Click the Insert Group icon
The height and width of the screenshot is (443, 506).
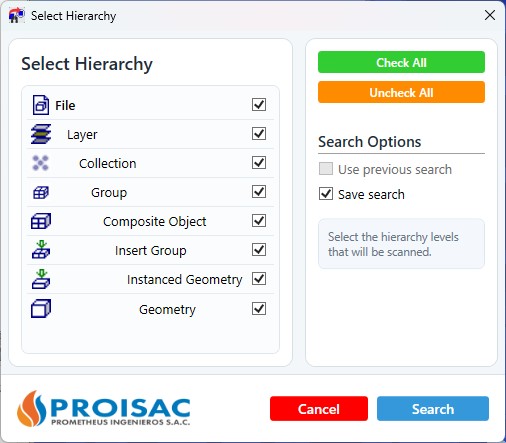tap(41, 250)
